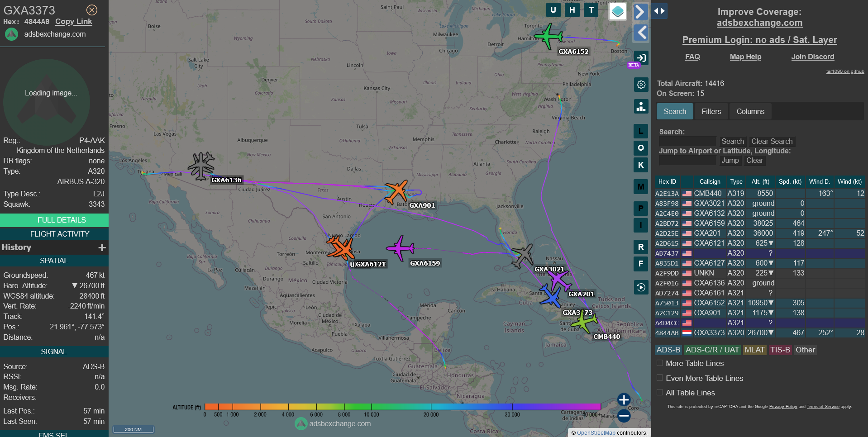This screenshot has width=868, height=437.
Task: Sort table by Callsign column header
Action: click(710, 181)
